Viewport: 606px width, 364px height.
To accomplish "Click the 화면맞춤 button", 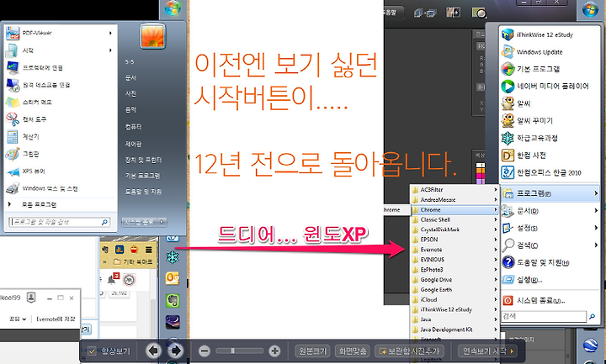I will 353,351.
